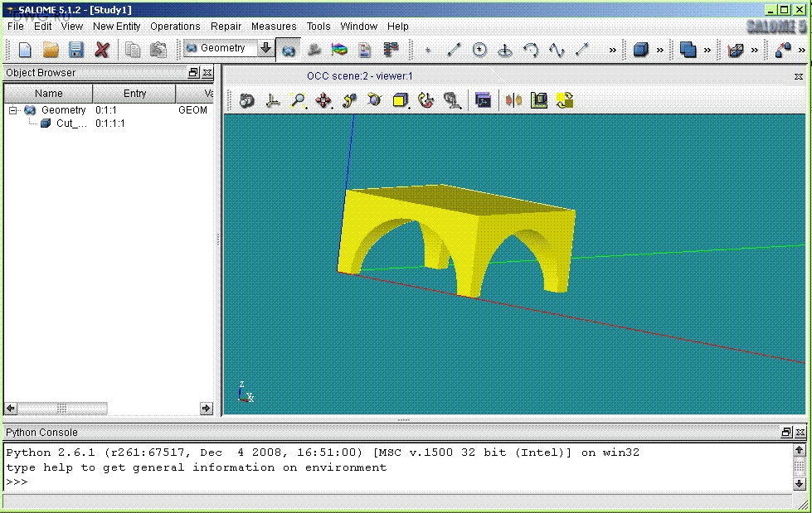This screenshot has height=513, width=812.
Task: Select the Rotation tool in viewer
Action: (x=374, y=100)
